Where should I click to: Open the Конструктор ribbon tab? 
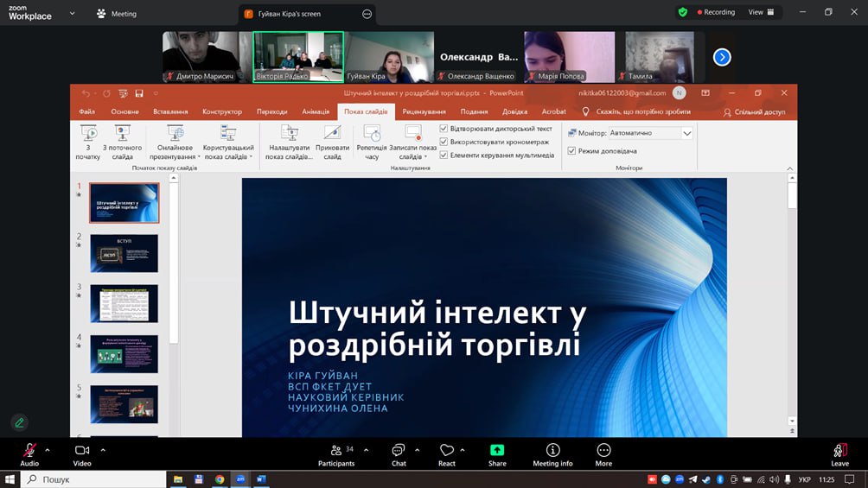click(x=222, y=111)
